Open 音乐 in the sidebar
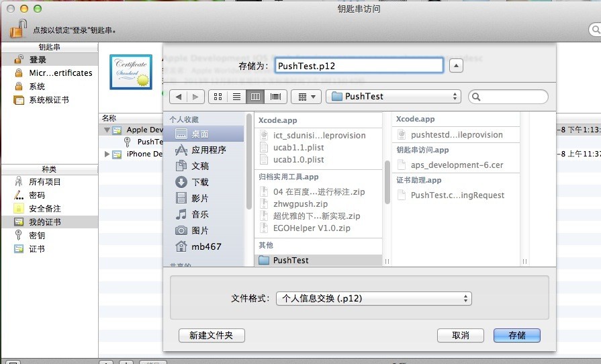The height and width of the screenshot is (364, 601). 205,214
